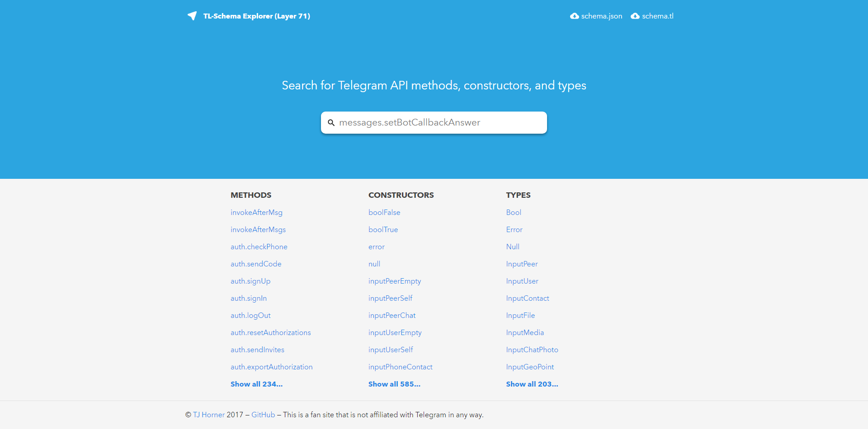Open the invokeAfterMsgs method
The width and height of the screenshot is (868, 429).
click(258, 229)
